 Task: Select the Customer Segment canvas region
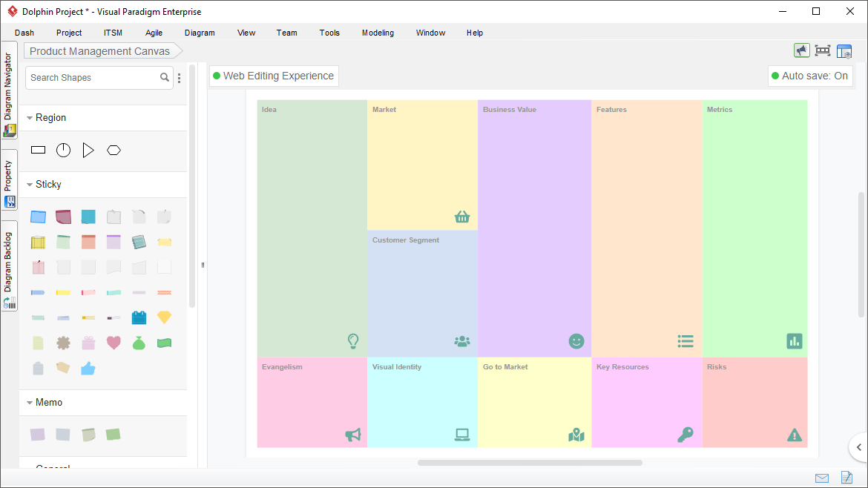tap(422, 294)
